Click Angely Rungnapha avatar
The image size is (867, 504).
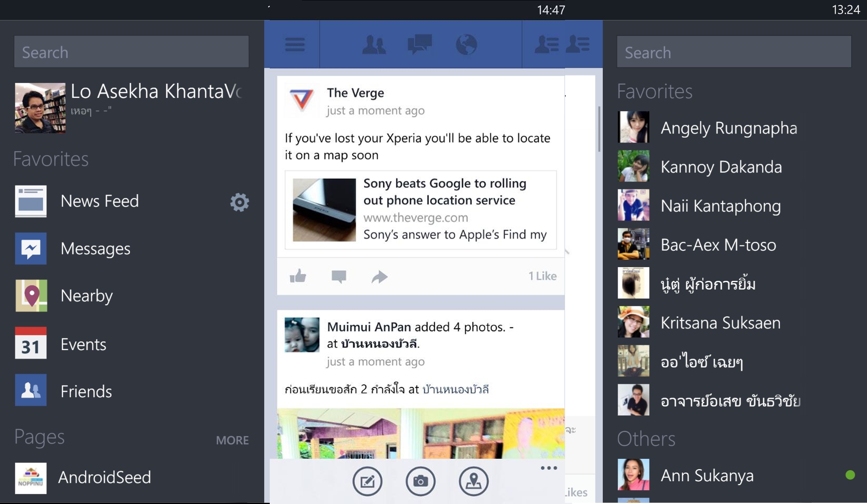(633, 127)
